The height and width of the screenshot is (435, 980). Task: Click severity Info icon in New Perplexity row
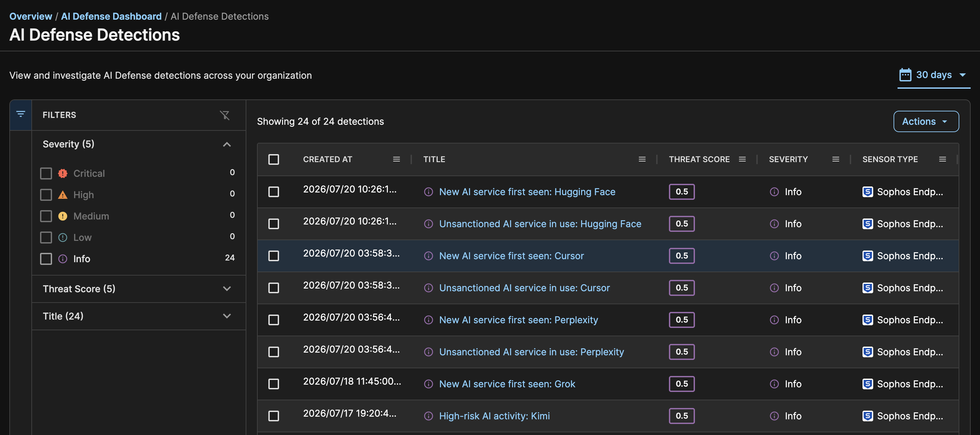[774, 320]
